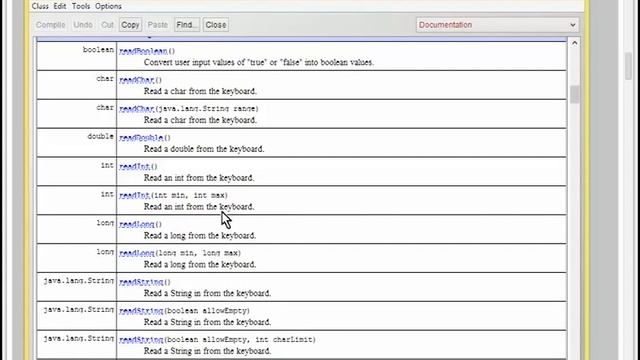The image size is (640, 360).
Task: Click the outer window scrollbar thumb
Action: 628,67
